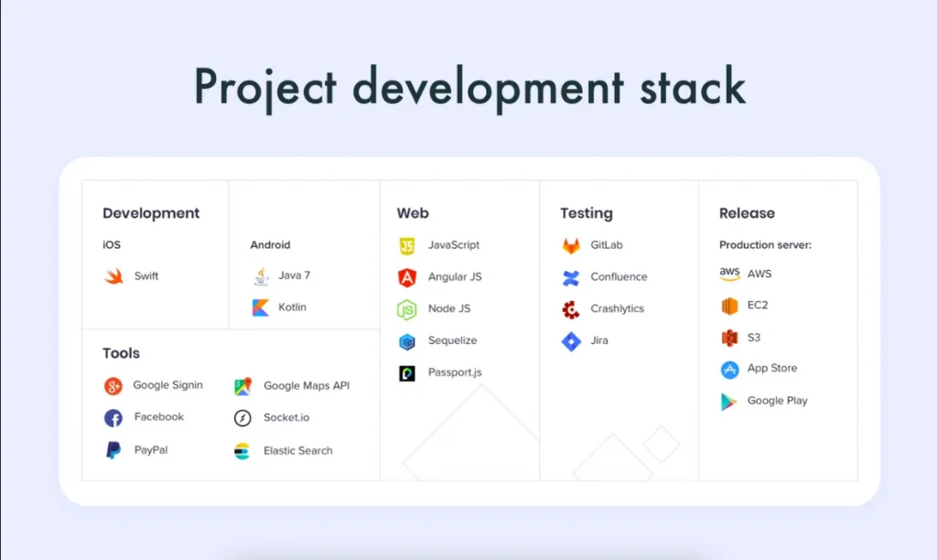Viewport: 937px width, 560px height.
Task: Click the Node JS green hexagon icon
Action: [x=407, y=309]
